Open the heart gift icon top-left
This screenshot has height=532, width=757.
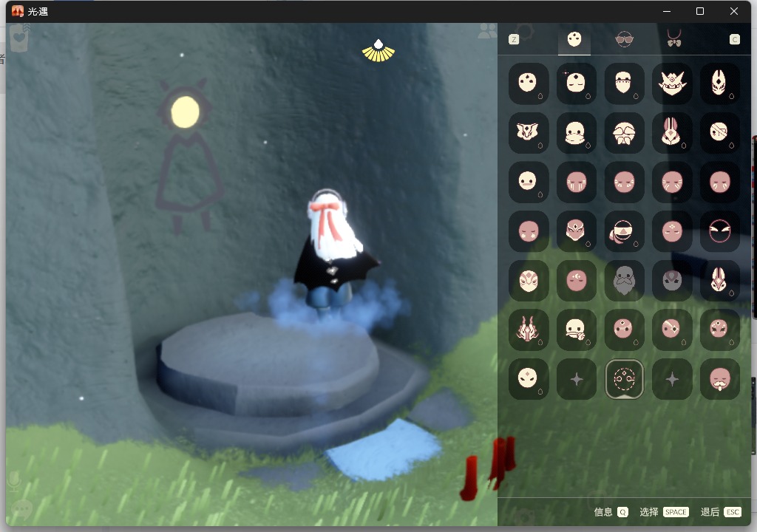pos(19,38)
